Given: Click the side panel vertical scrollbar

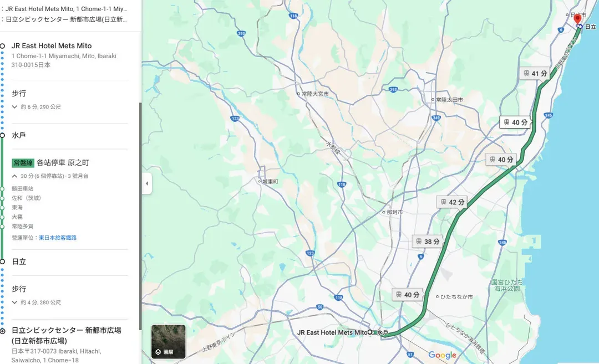Looking at the screenshot, I should tap(140, 210).
